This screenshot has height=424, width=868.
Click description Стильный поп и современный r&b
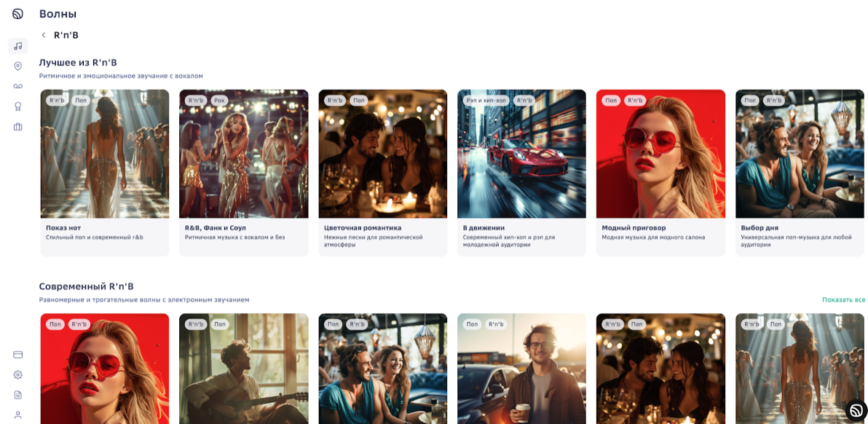pyautogui.click(x=95, y=237)
